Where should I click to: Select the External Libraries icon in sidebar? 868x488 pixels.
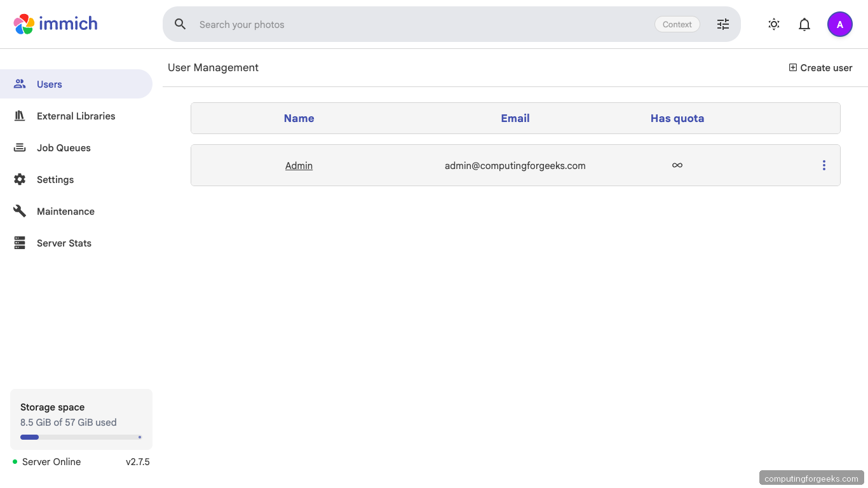19,116
